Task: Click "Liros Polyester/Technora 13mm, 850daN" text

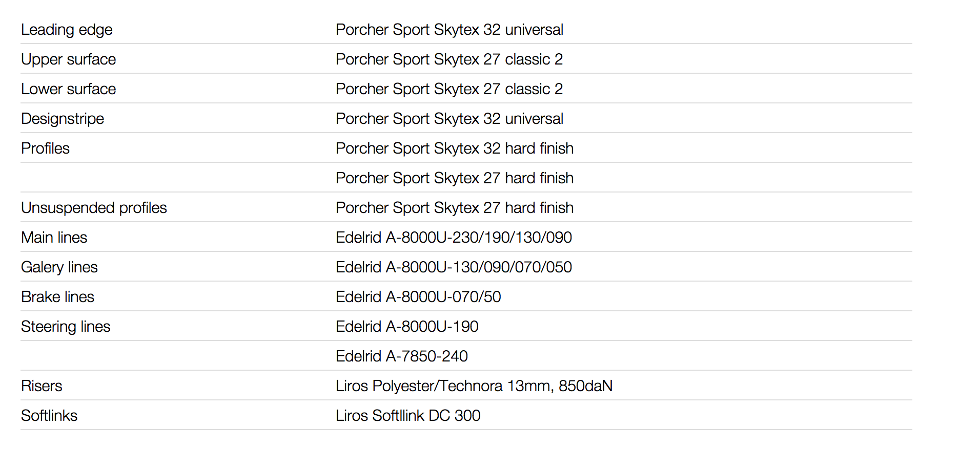Action: tap(474, 386)
